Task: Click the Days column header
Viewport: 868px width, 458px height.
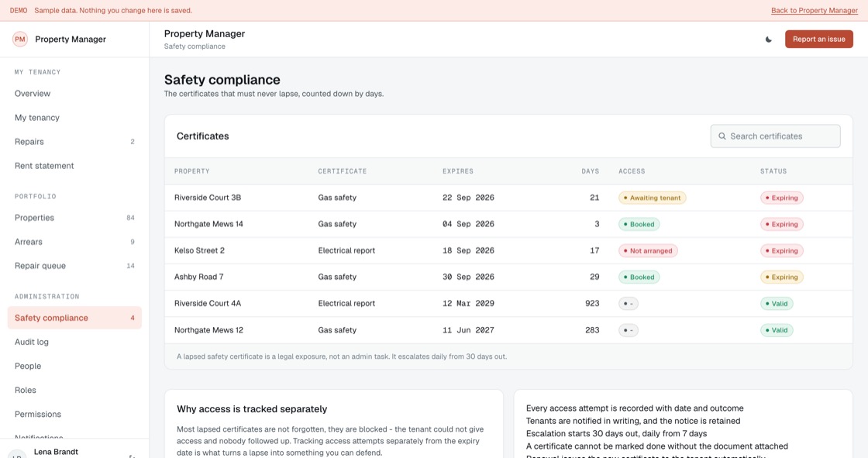Action: [590, 171]
